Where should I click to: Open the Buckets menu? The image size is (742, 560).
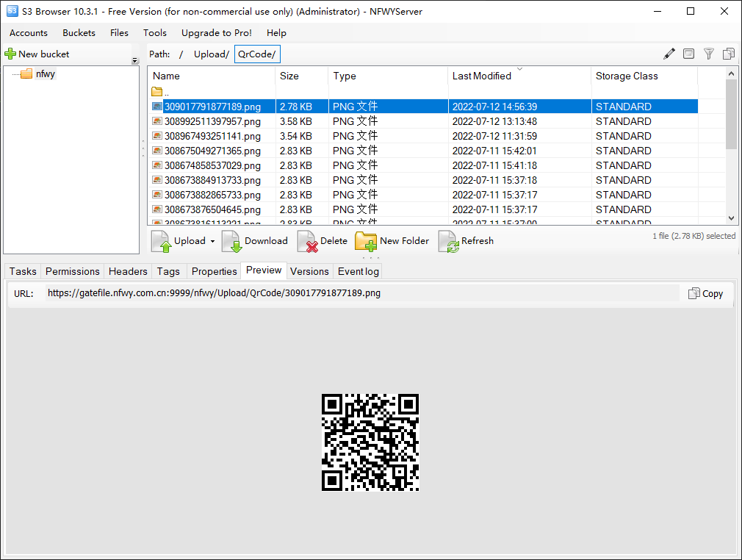[x=79, y=32]
